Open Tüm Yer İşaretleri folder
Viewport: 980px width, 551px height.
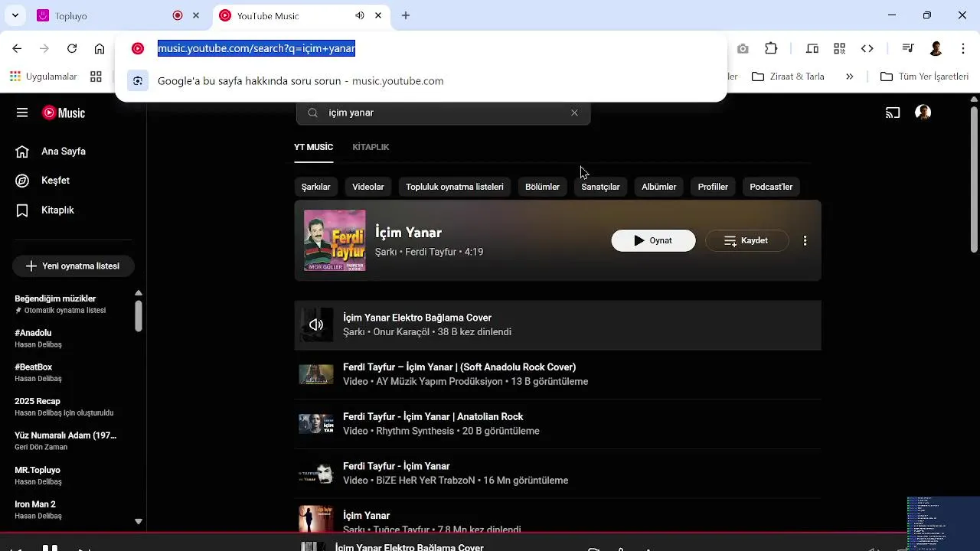(x=924, y=77)
